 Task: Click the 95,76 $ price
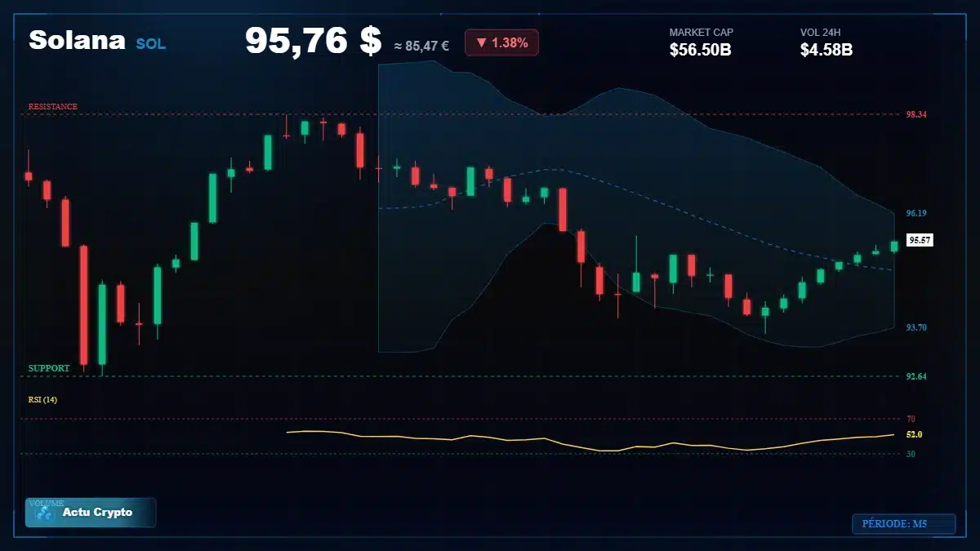click(314, 40)
